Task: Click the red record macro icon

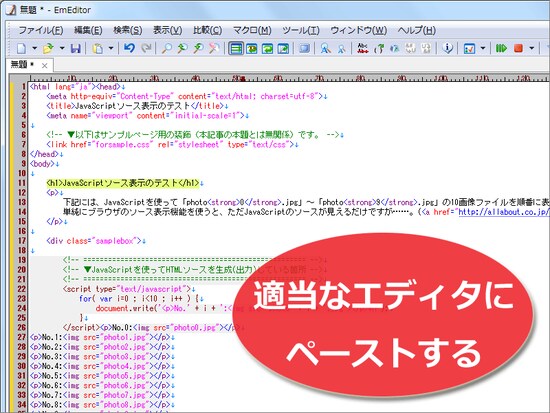Action: (x=518, y=48)
